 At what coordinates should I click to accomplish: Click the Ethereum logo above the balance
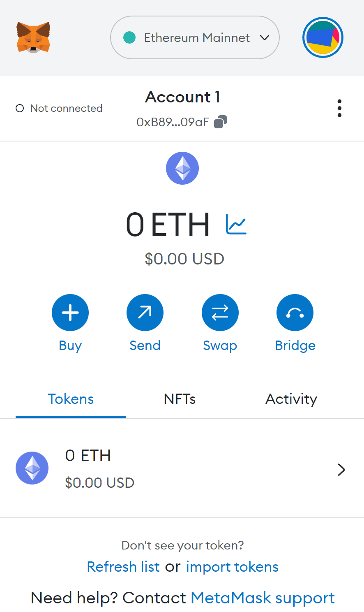[182, 168]
